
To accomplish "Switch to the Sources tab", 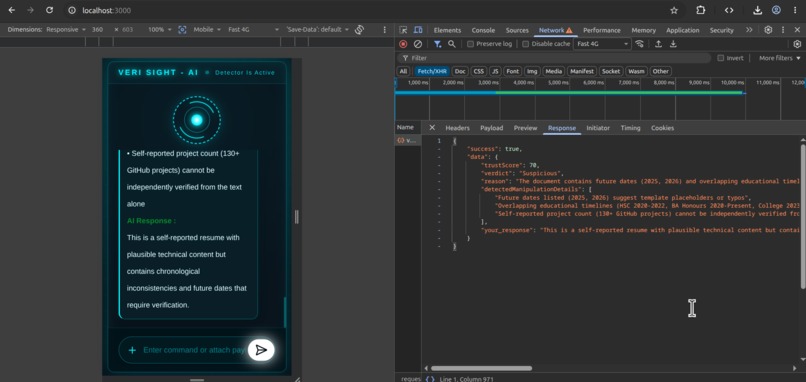I will point(517,30).
